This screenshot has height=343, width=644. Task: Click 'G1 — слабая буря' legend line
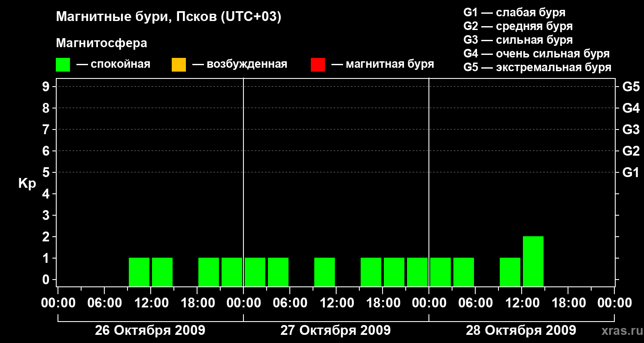point(514,12)
